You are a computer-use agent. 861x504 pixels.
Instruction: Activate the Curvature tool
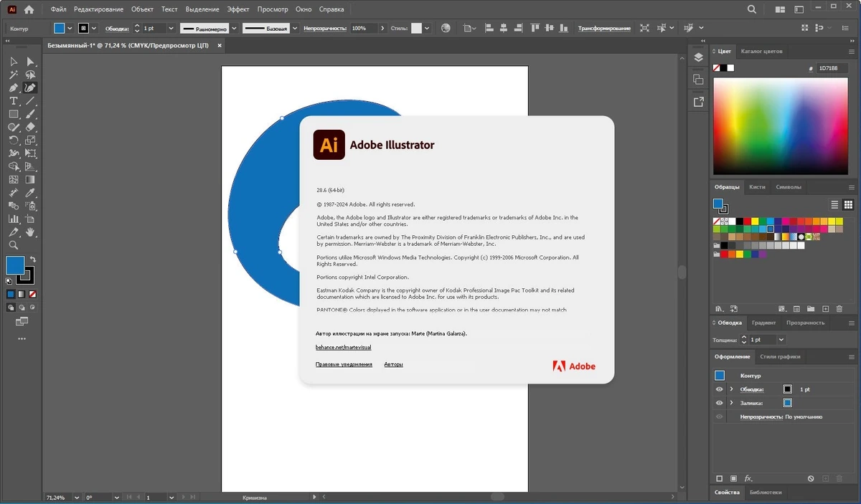30,87
